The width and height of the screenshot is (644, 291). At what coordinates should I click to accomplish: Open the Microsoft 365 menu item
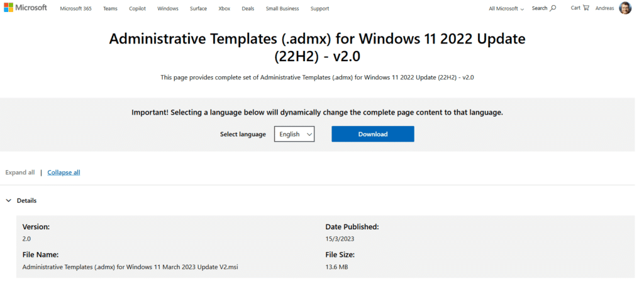click(x=75, y=9)
